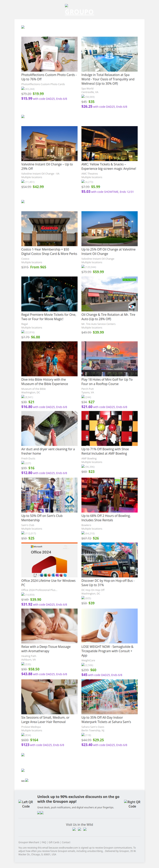This screenshot has height=868, width=159.
Task: Open Regal Premiere Movie Tickets deal title
Action: 49,317
